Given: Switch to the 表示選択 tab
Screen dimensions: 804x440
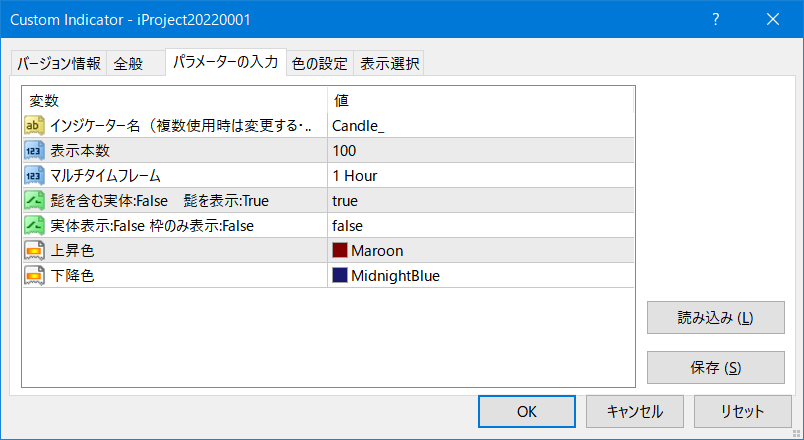Looking at the screenshot, I should [389, 64].
